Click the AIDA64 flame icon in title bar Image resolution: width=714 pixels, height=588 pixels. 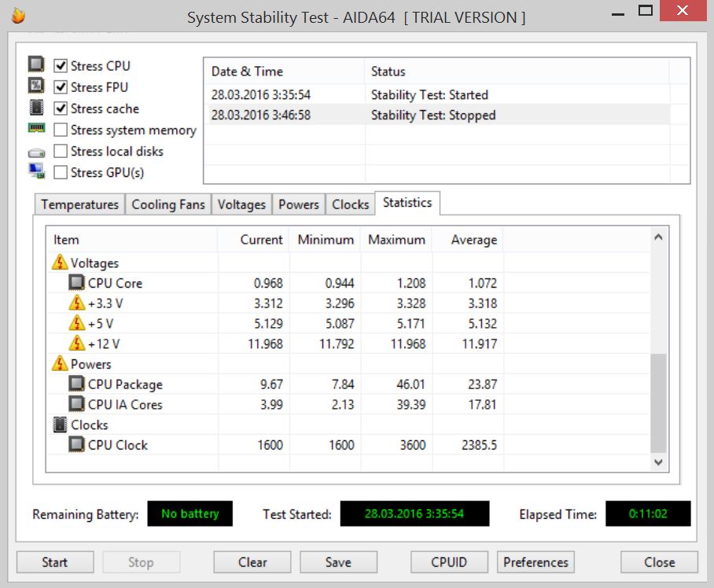click(x=18, y=16)
